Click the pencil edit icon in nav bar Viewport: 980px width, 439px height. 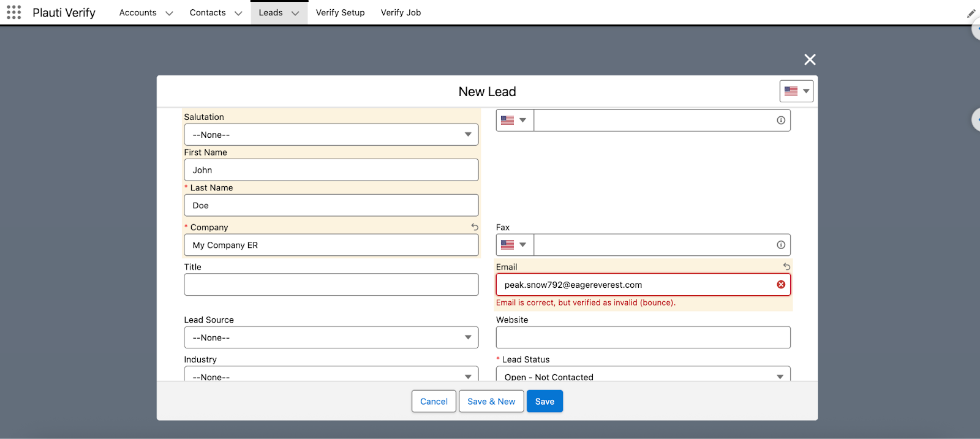point(971,13)
